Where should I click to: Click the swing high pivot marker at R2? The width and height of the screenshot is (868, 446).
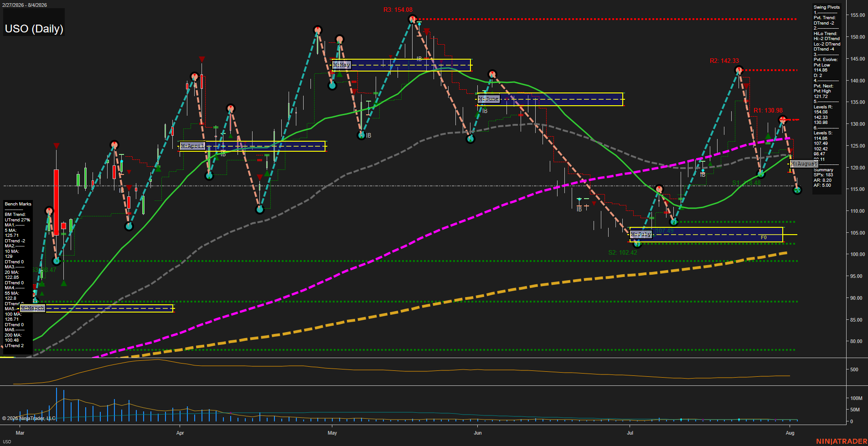739,70
